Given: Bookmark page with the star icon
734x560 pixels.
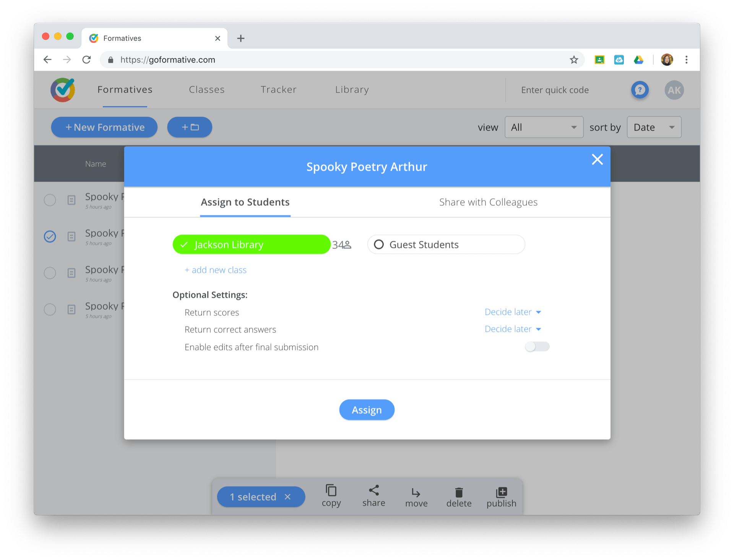Looking at the screenshot, I should click(x=573, y=60).
